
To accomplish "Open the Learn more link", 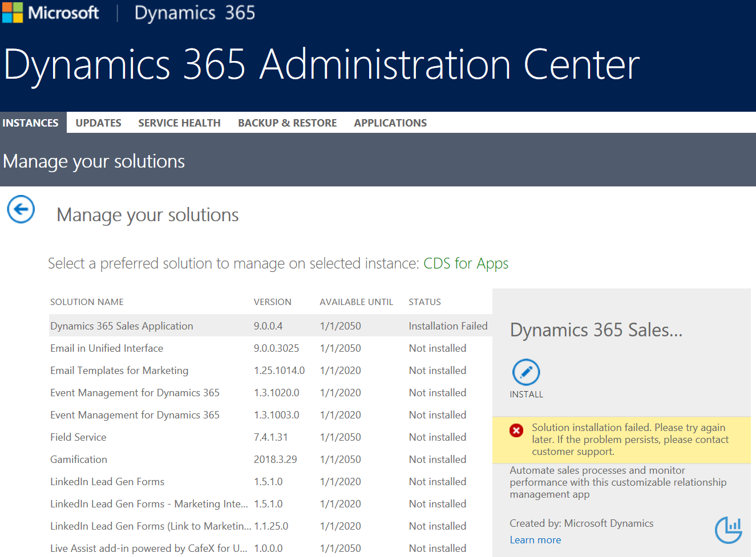I will click(535, 540).
